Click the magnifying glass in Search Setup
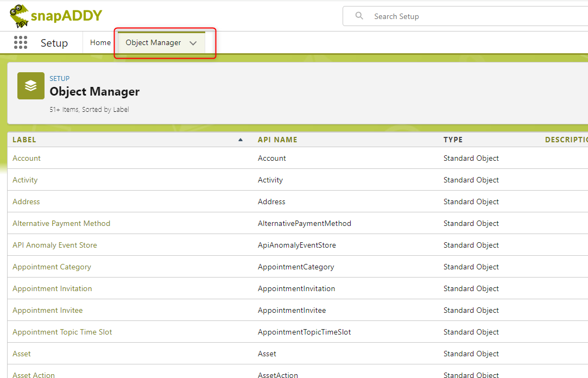Image resolution: width=588 pixels, height=378 pixels. click(359, 16)
